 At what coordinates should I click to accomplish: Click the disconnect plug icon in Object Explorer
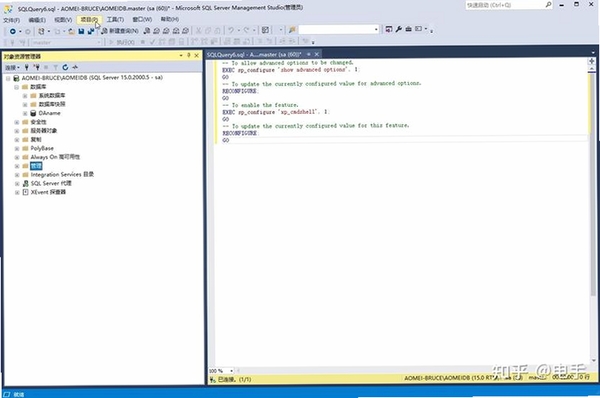[x=37, y=68]
